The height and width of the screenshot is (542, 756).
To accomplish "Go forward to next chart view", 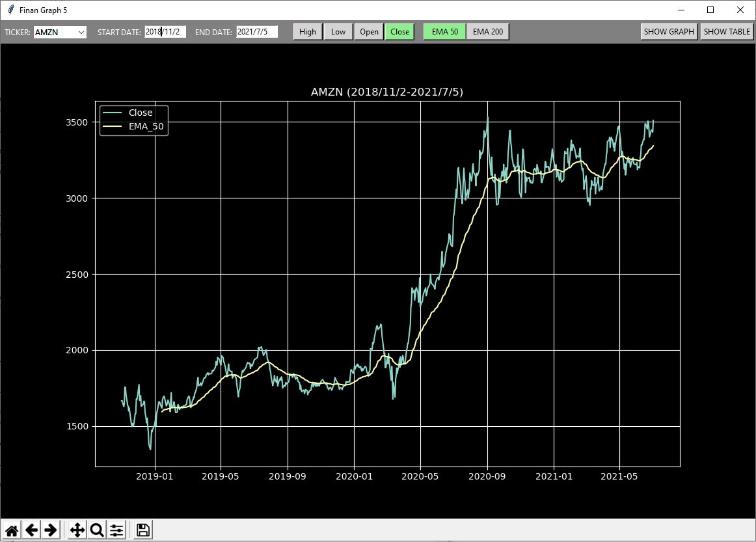I will click(51, 530).
